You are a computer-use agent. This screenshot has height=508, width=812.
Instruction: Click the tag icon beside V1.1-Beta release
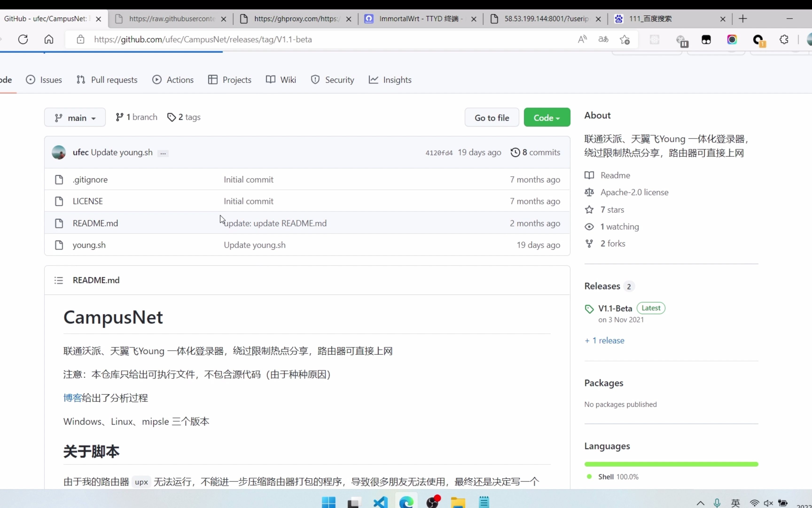(x=589, y=309)
